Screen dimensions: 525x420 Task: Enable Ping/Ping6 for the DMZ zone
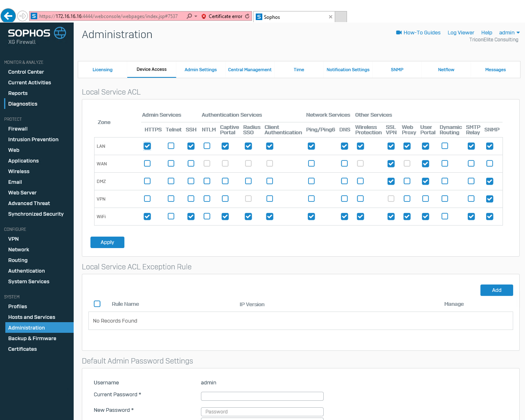(x=311, y=181)
